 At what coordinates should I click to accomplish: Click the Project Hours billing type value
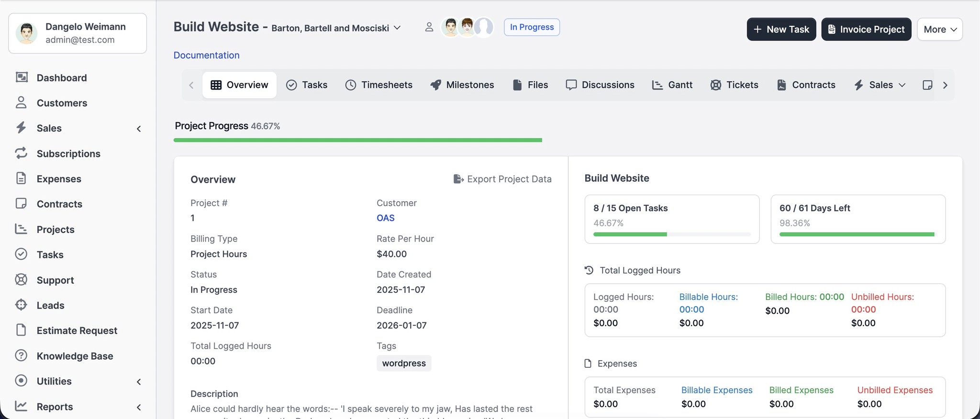pyautogui.click(x=219, y=254)
